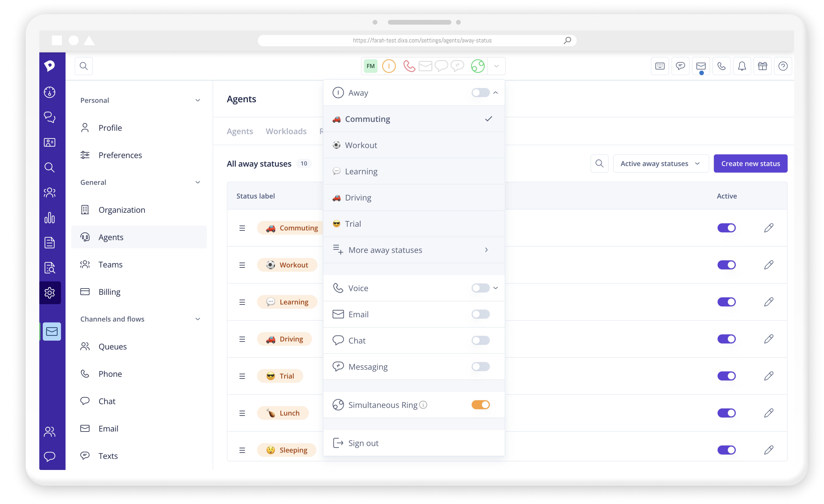Screen dimensions: 824x504
Task: Open the notifications bell
Action: click(742, 66)
